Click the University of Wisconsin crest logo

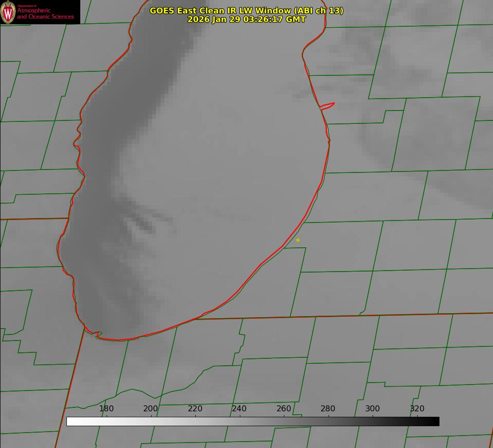(x=8, y=12)
